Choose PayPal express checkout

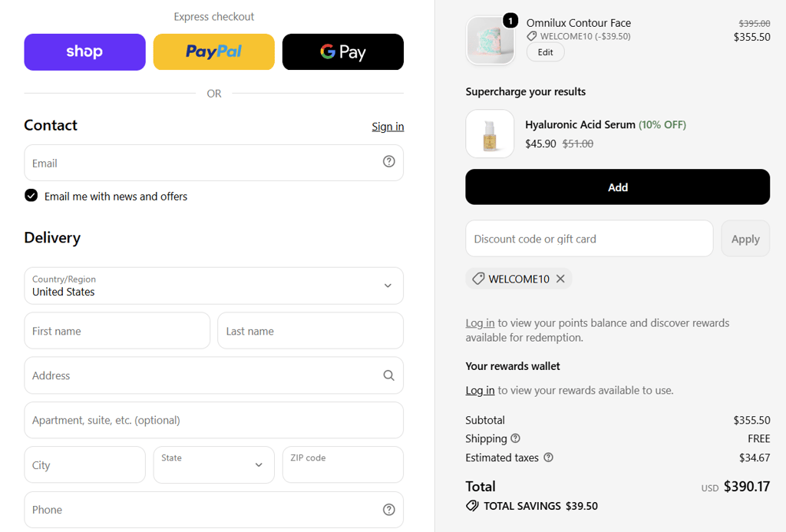(x=214, y=52)
